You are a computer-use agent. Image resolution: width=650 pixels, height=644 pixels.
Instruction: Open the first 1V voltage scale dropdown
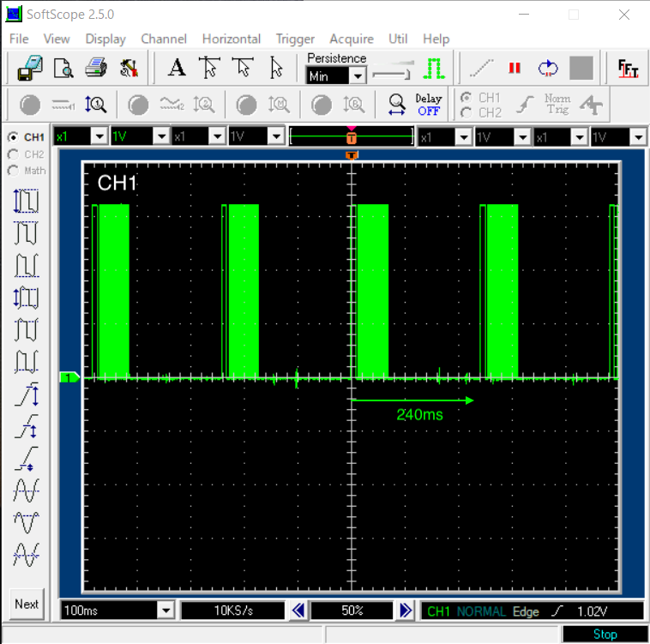tap(161, 137)
